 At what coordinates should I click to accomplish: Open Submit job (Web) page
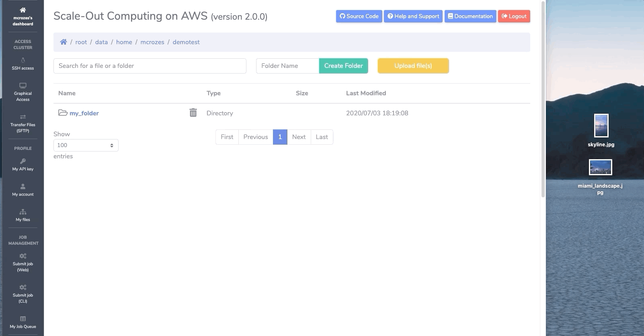[x=23, y=262]
